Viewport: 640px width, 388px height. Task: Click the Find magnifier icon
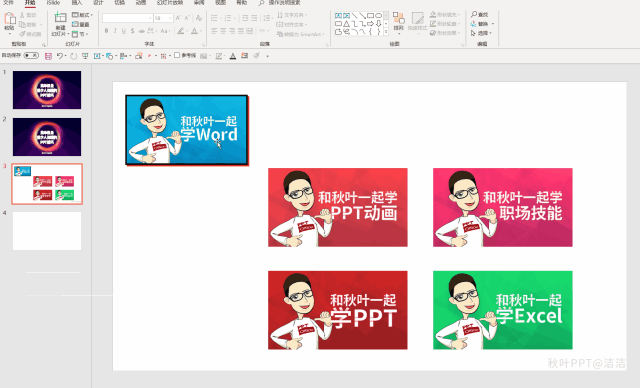pos(474,14)
